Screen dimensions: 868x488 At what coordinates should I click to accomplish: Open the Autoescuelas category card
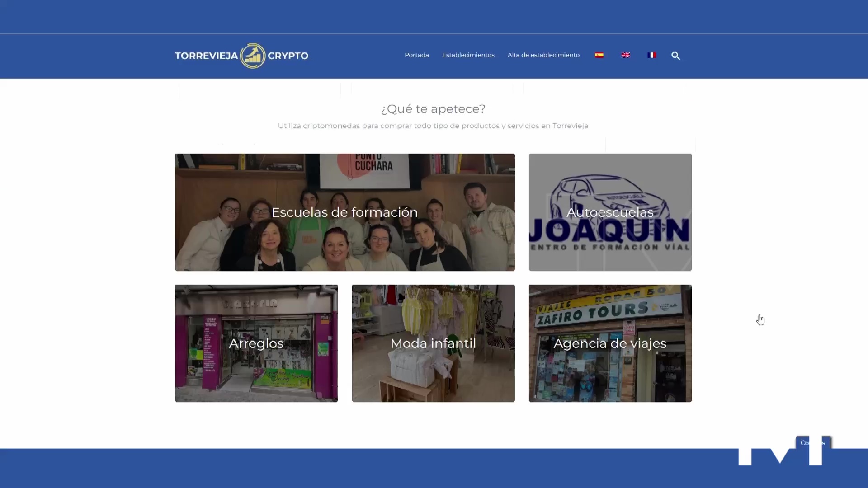[x=610, y=212]
